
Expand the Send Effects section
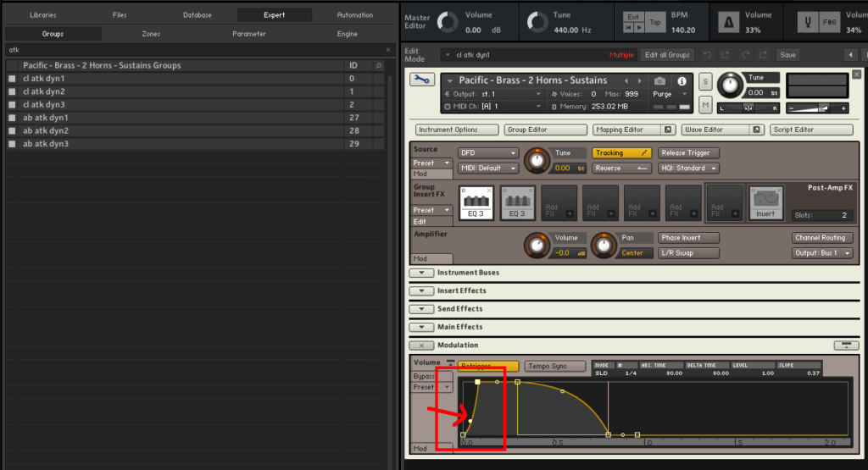421,309
